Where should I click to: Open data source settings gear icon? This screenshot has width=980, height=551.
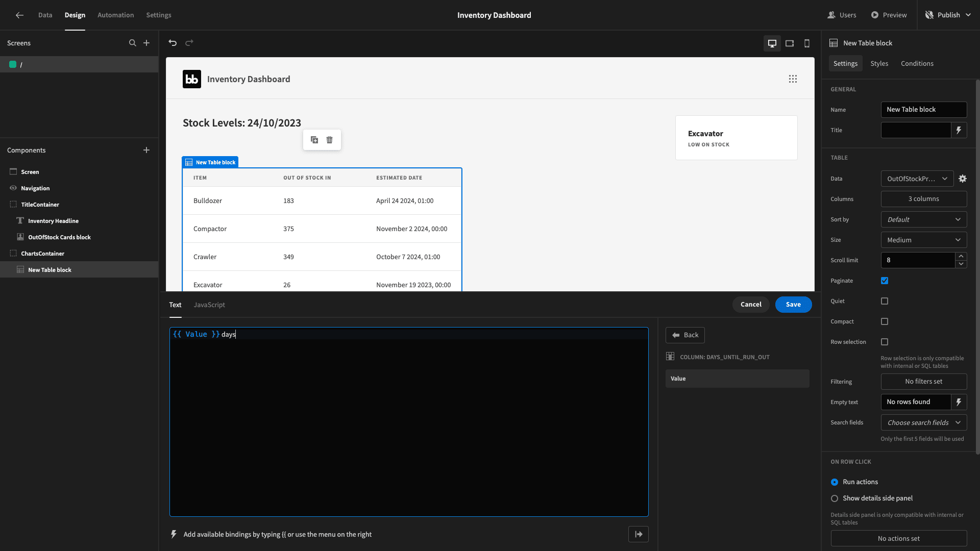(x=963, y=179)
